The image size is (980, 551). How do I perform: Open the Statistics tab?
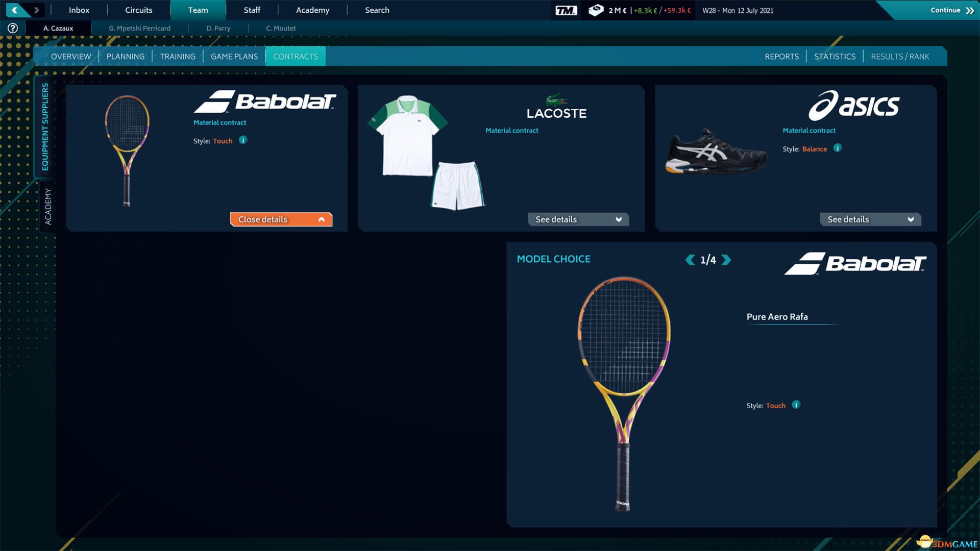(x=835, y=56)
